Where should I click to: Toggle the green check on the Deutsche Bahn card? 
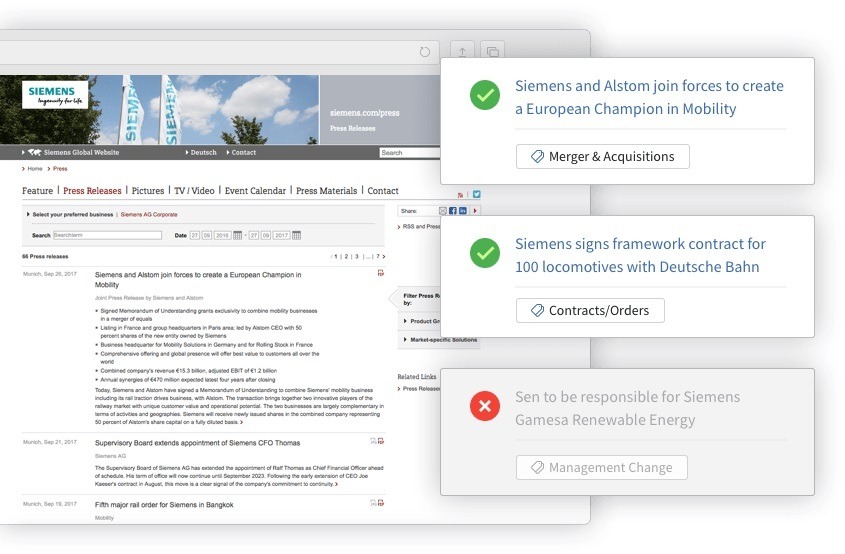485,253
